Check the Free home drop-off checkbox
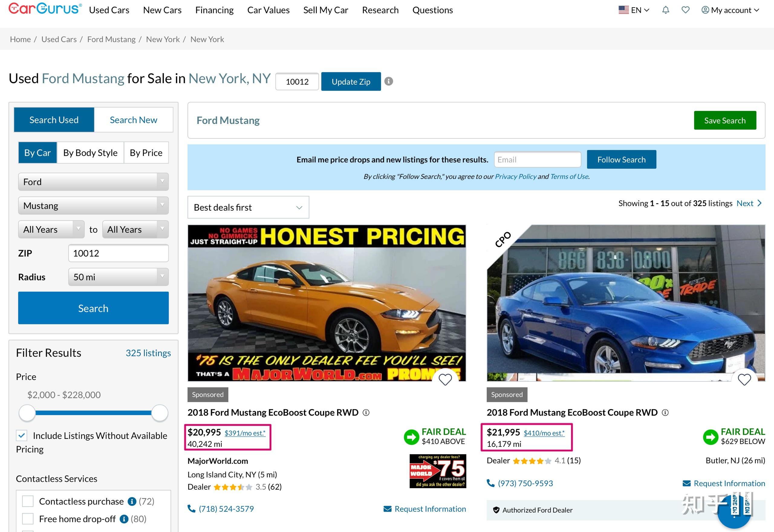The height and width of the screenshot is (532, 774). [28, 519]
